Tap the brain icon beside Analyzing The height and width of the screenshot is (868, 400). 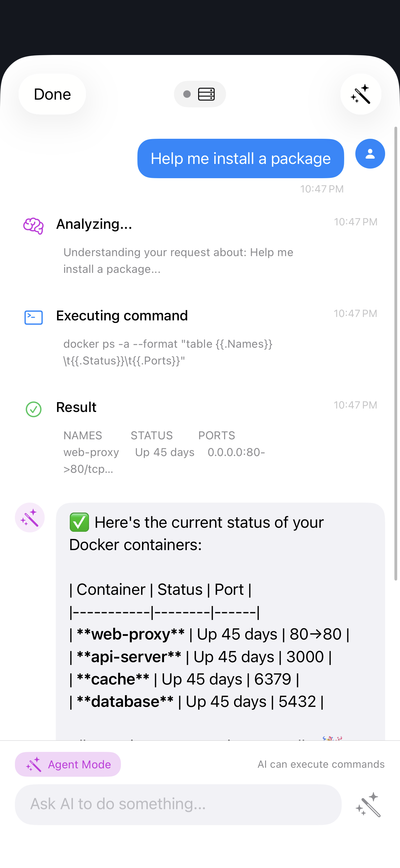pos(34,224)
